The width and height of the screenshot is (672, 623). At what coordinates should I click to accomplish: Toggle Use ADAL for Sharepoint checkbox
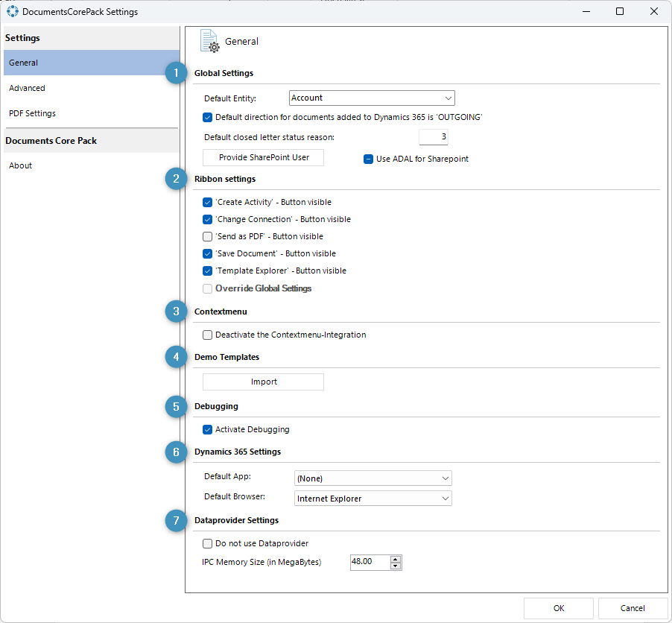[368, 159]
